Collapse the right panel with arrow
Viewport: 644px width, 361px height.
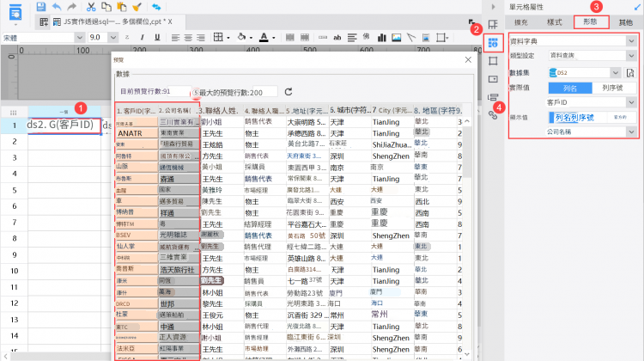pyautogui.click(x=493, y=7)
